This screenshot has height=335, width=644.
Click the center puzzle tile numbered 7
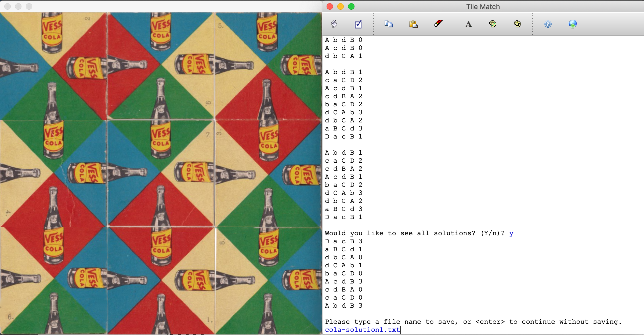tap(161, 173)
